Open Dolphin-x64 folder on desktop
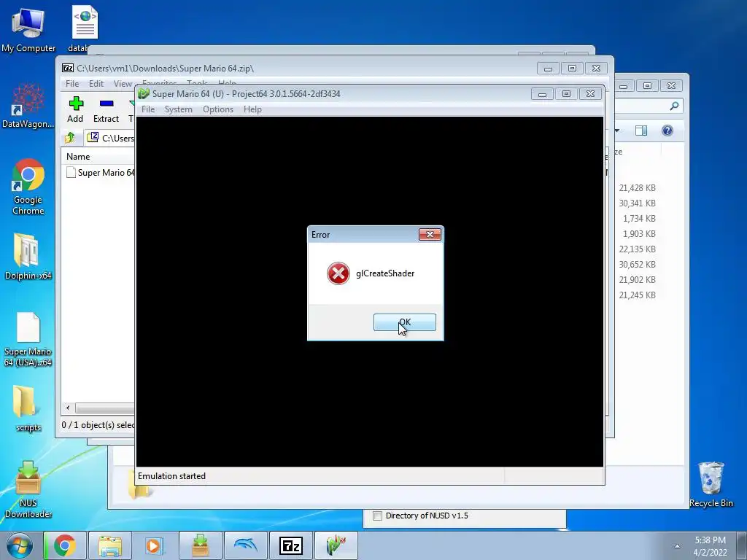Viewport: 747px width, 560px height. [28, 257]
